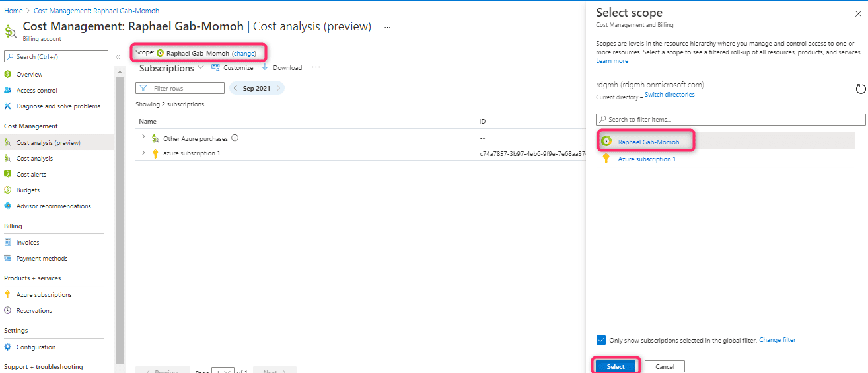Open Cost Management: Raphael Gab-Momoh breadcrumb
The height and width of the screenshot is (373, 868).
(x=96, y=11)
